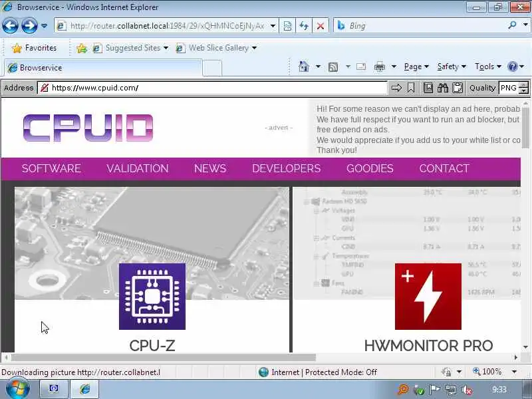Viewport: 532px width, 399px height.
Task: Click the Browservice address field with cpuid.com
Action: point(212,88)
